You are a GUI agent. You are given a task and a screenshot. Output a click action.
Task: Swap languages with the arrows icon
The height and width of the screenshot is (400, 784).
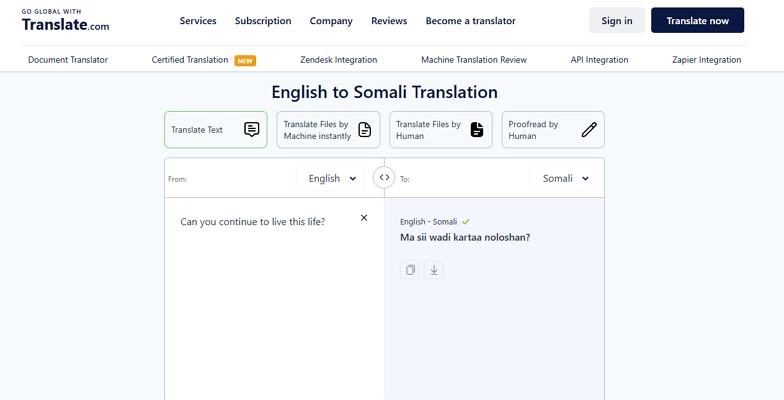point(384,178)
